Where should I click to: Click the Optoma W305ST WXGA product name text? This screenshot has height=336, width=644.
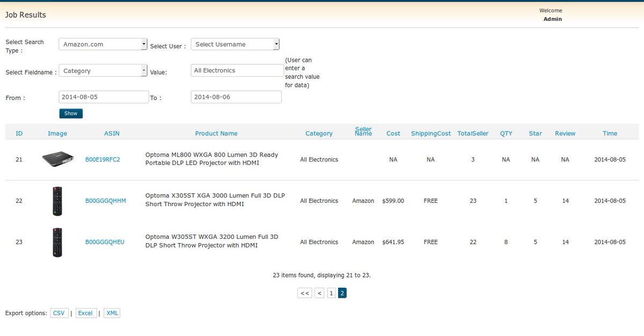coord(212,242)
